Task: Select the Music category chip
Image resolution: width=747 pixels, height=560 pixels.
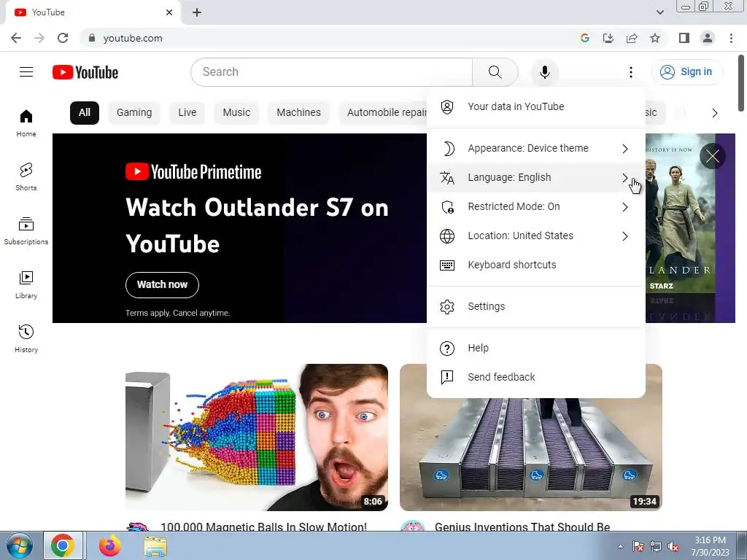Action: coord(236,113)
